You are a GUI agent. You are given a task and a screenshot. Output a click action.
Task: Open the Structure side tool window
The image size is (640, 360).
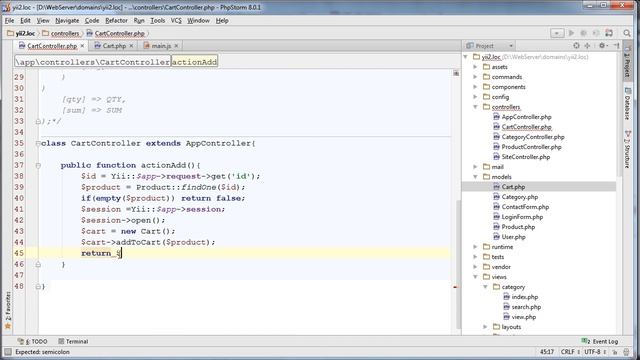[x=627, y=149]
